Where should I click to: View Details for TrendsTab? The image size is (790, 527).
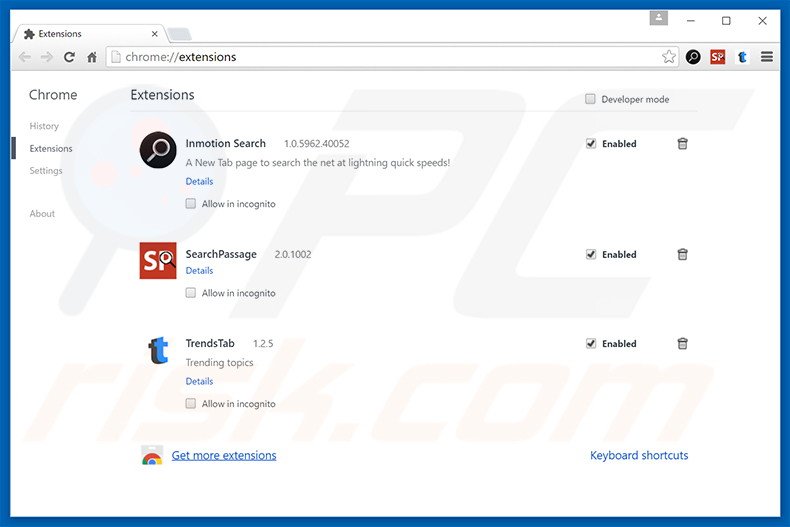(x=200, y=381)
